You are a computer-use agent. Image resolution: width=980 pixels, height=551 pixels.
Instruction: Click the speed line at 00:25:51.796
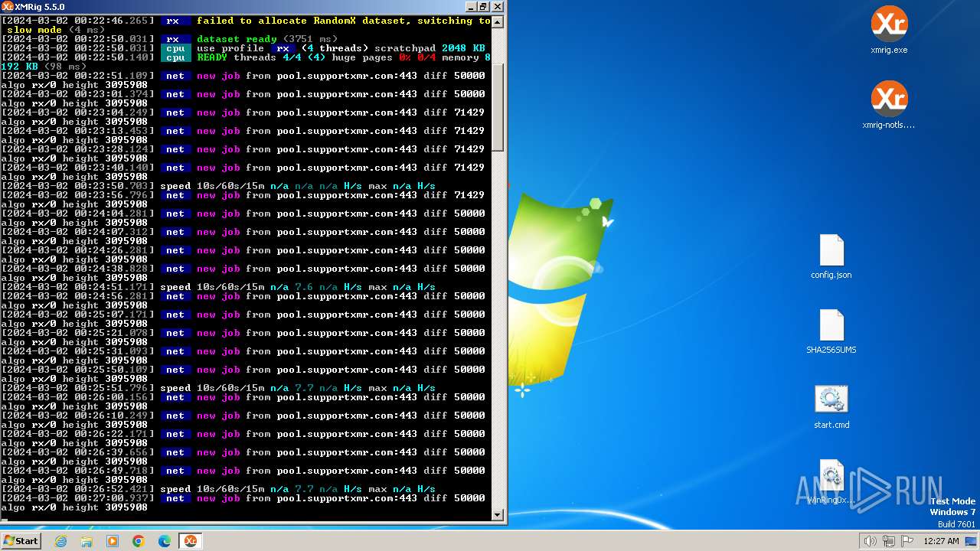(218, 388)
